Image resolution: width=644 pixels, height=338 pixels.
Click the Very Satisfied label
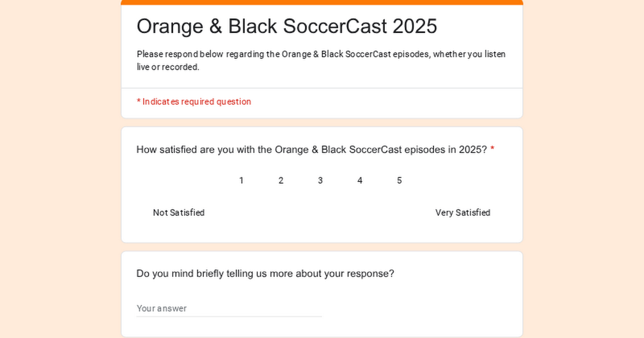(x=463, y=212)
